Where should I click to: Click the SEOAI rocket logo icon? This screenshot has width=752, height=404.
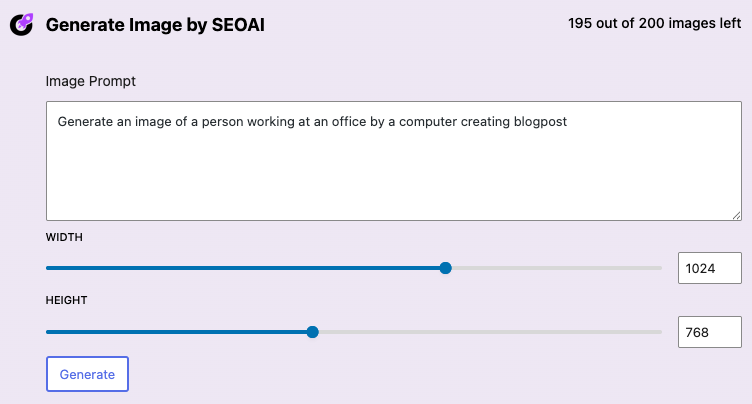(22, 24)
